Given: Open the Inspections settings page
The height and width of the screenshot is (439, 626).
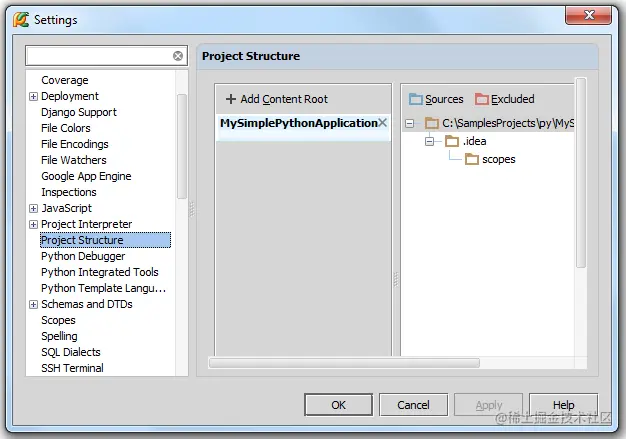Looking at the screenshot, I should tap(69, 192).
